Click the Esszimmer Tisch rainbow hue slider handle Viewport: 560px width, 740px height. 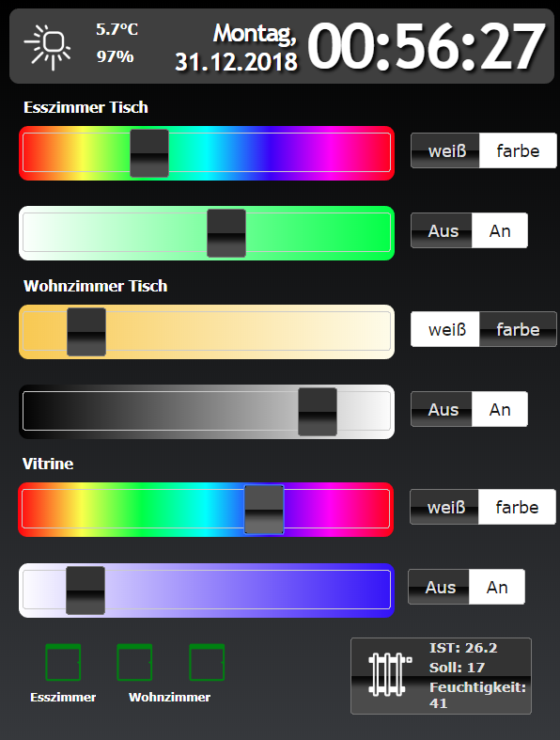[x=149, y=153]
